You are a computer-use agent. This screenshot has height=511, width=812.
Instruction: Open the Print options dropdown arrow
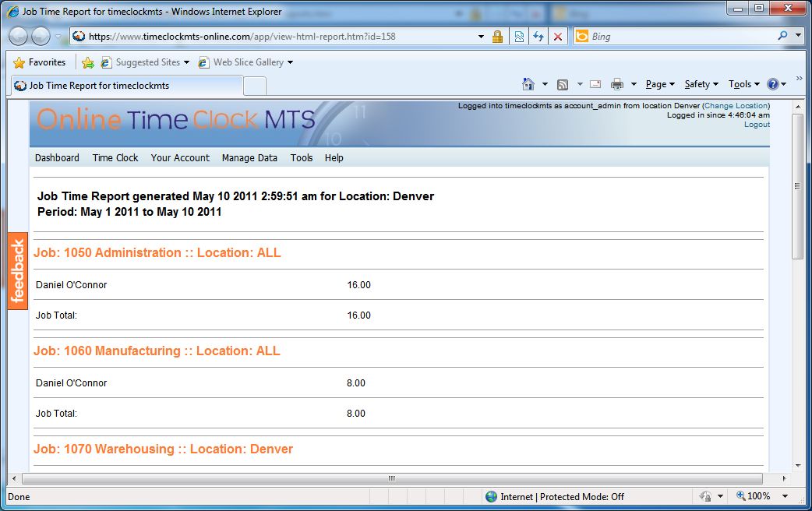click(x=634, y=84)
